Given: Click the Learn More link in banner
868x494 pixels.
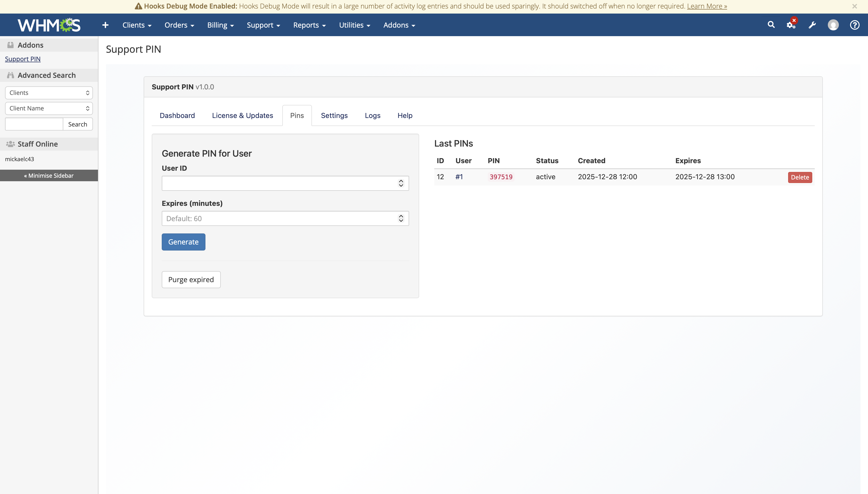Looking at the screenshot, I should tap(707, 6).
